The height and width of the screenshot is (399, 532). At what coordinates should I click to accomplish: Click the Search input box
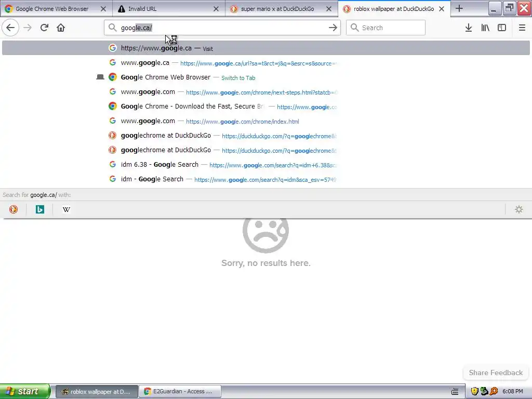pos(385,28)
